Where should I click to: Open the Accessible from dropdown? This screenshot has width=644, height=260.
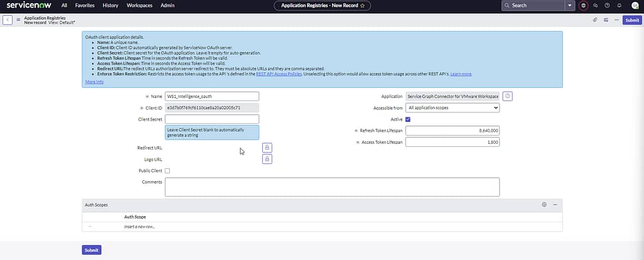click(452, 108)
